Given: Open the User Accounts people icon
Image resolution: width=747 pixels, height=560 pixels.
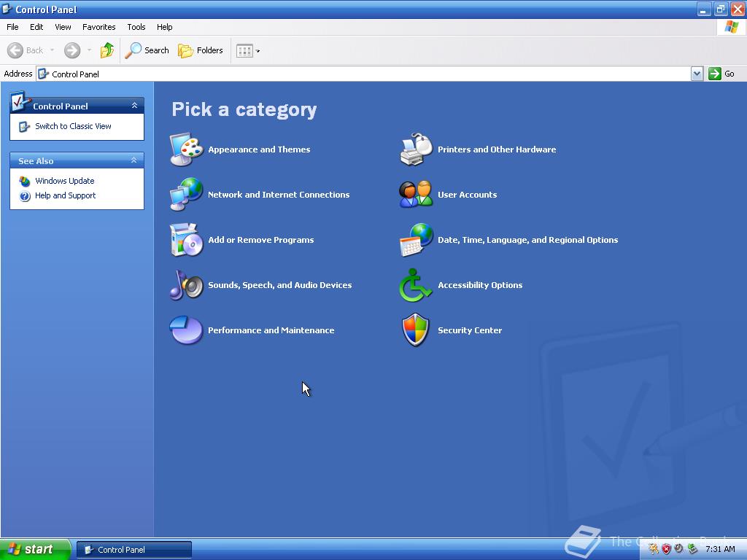Looking at the screenshot, I should coord(417,194).
